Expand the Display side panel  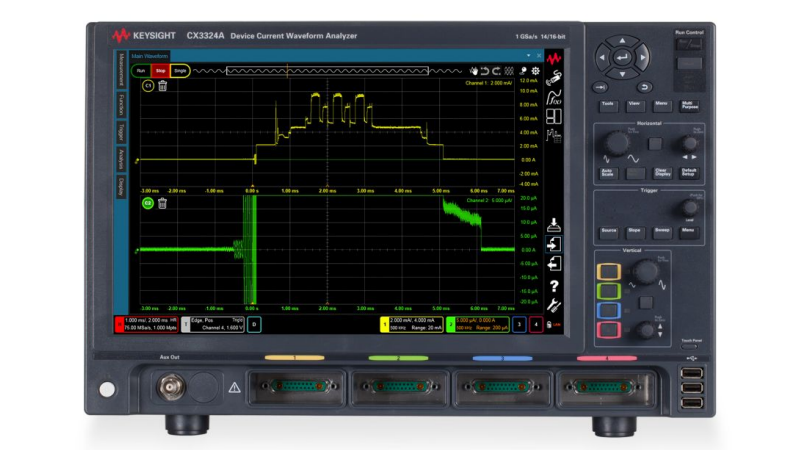pos(121,187)
